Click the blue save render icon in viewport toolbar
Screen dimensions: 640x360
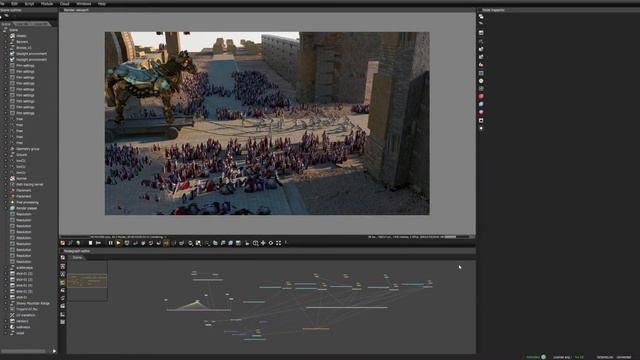click(231, 243)
